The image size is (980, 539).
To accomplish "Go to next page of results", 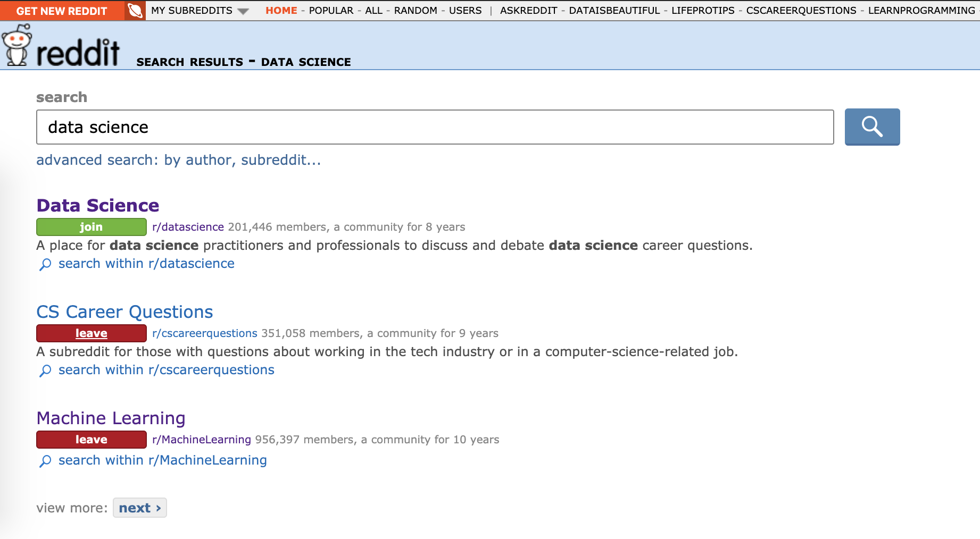I will tap(139, 508).
